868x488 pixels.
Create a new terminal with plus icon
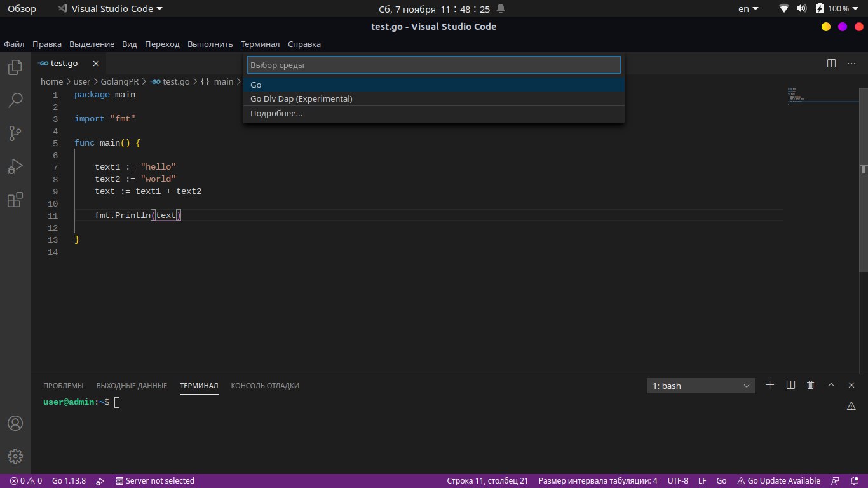pyautogui.click(x=770, y=385)
